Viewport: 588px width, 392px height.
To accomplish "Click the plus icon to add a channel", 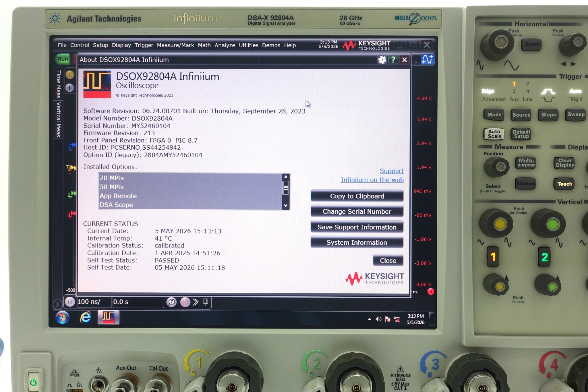I will 69,88.
